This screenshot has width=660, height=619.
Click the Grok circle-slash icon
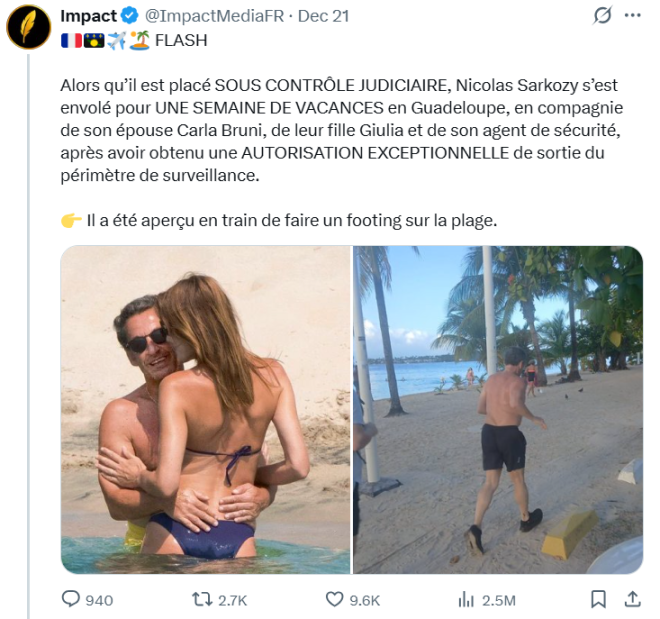(602, 16)
